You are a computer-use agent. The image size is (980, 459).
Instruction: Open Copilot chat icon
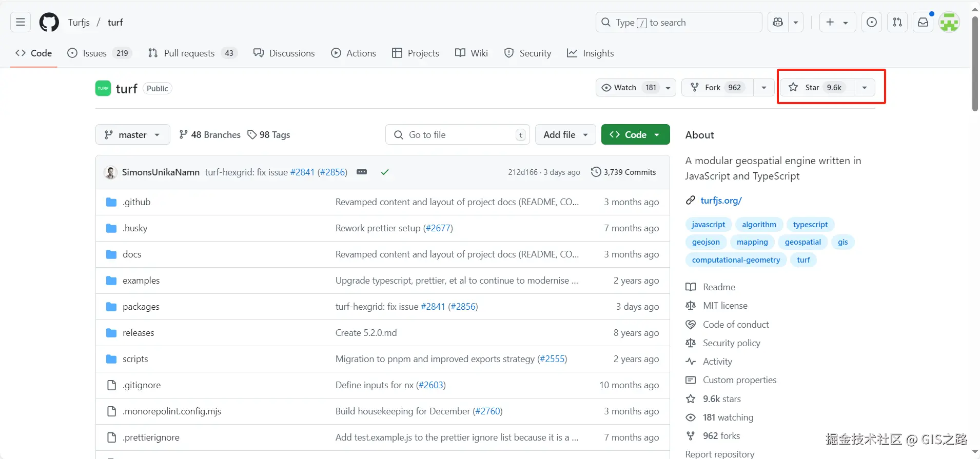[778, 22]
